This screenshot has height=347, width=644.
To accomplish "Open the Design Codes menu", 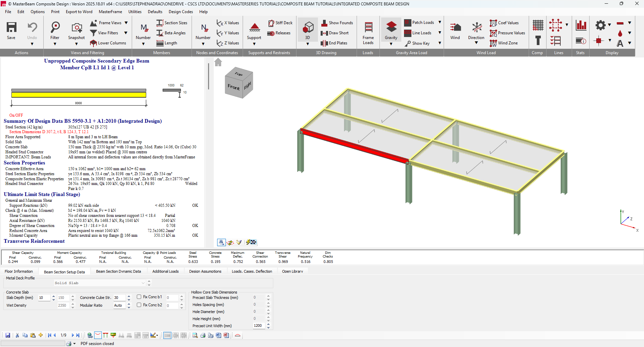I will [x=181, y=12].
